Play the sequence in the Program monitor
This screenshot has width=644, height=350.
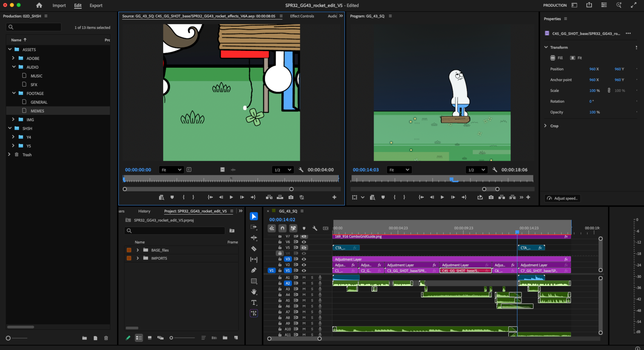[442, 197]
